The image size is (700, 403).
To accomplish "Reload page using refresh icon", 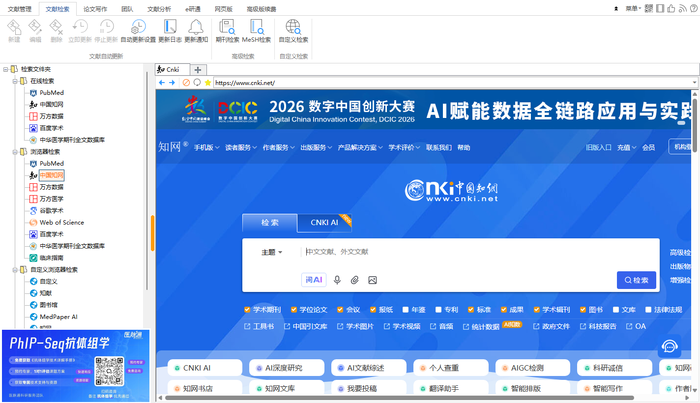I will (x=197, y=83).
